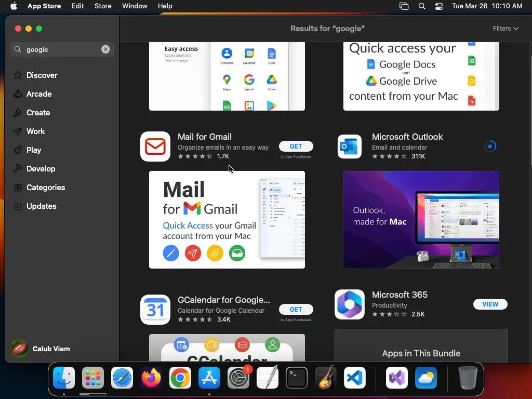Viewport: 532px width, 399px height.
Task: Open System Settings from the Dock
Action: point(238,378)
